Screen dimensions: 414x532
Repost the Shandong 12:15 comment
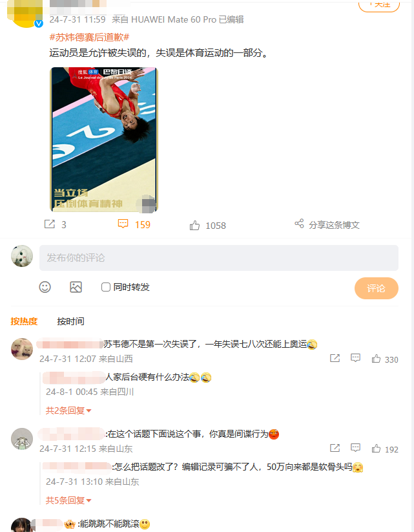point(335,448)
